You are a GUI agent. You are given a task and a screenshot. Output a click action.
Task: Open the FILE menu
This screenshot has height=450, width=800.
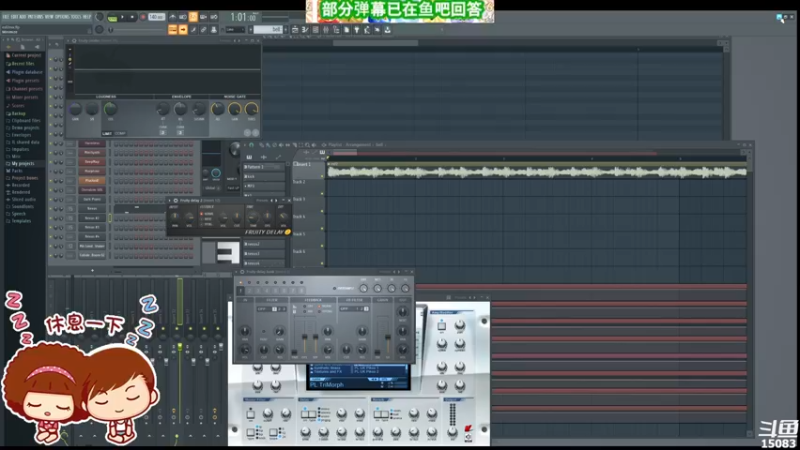[6, 17]
